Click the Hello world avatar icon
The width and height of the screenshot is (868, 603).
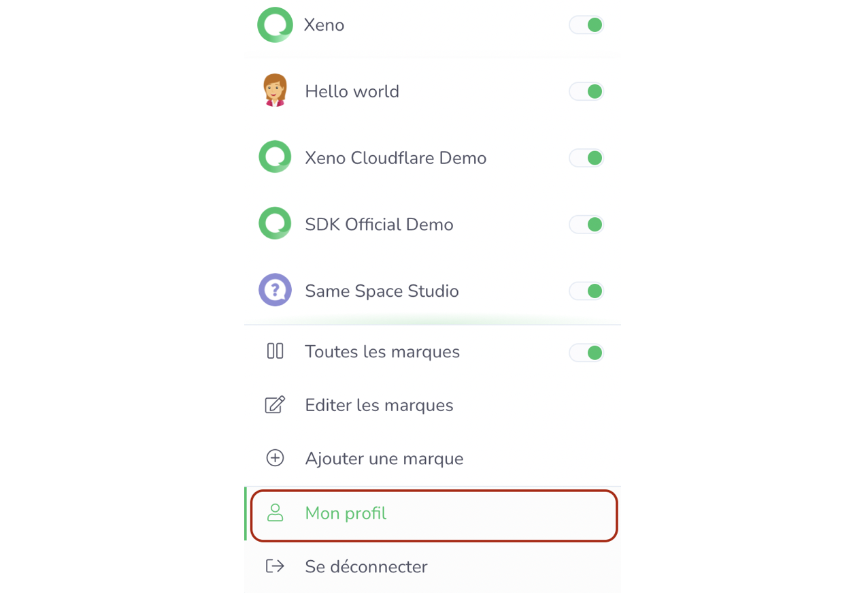[275, 91]
